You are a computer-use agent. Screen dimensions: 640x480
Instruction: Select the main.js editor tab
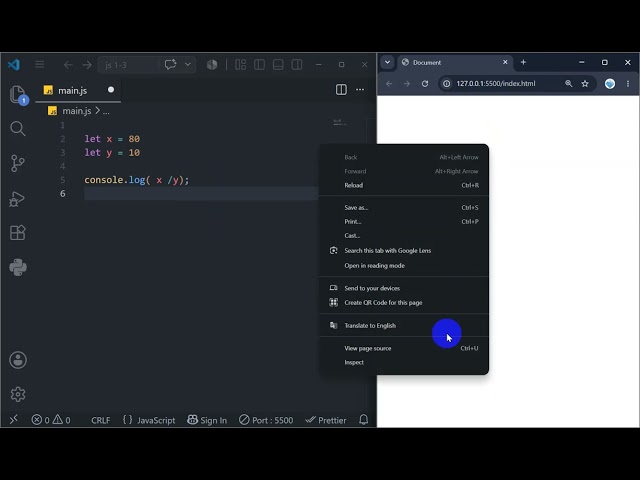point(78,90)
